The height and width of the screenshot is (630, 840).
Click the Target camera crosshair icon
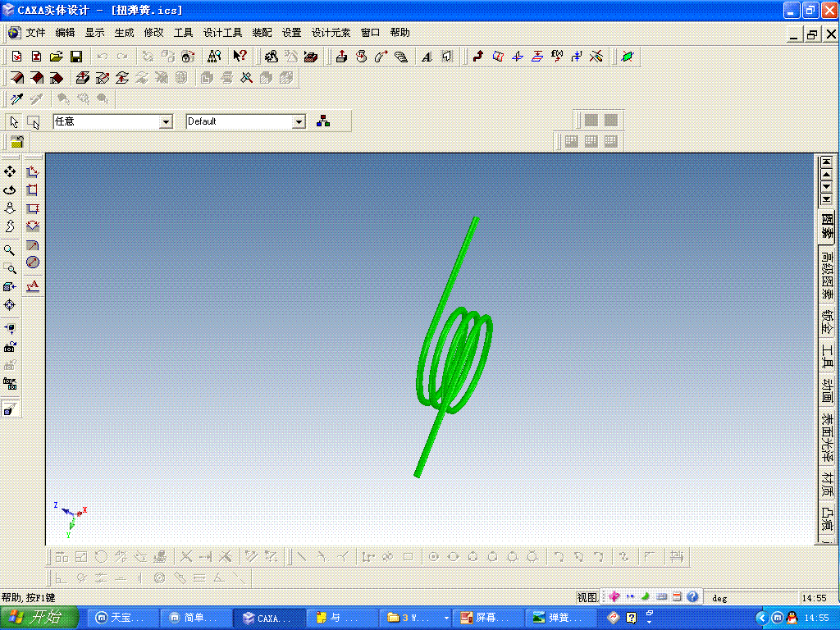click(10, 305)
